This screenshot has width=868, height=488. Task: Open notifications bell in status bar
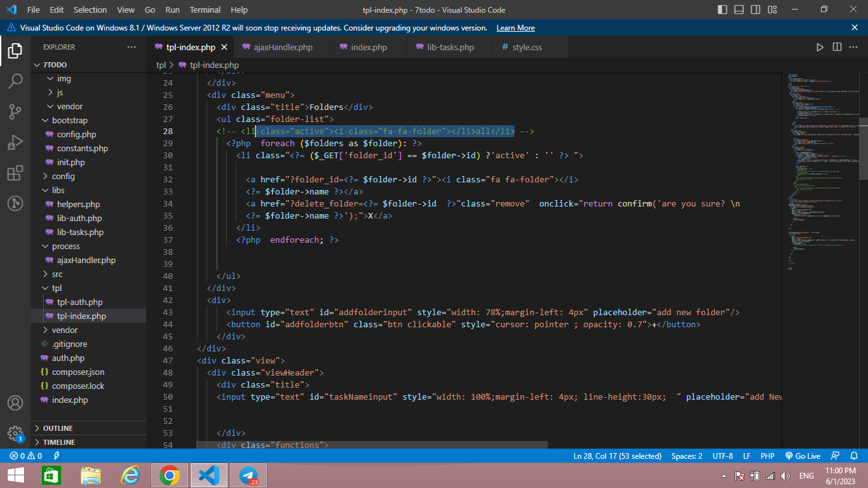(855, 456)
